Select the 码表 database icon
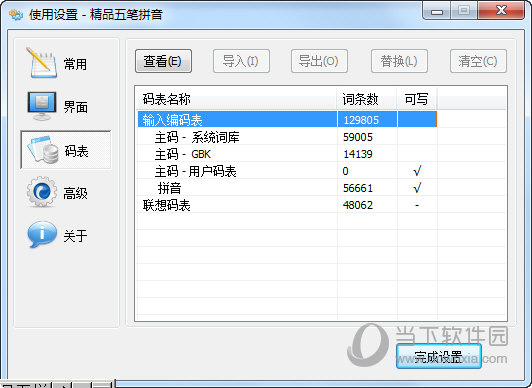Image resolution: width=532 pixels, height=388 pixels. coord(43,150)
